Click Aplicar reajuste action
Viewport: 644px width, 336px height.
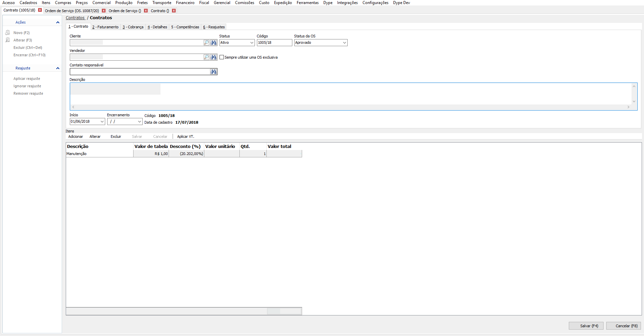27,79
